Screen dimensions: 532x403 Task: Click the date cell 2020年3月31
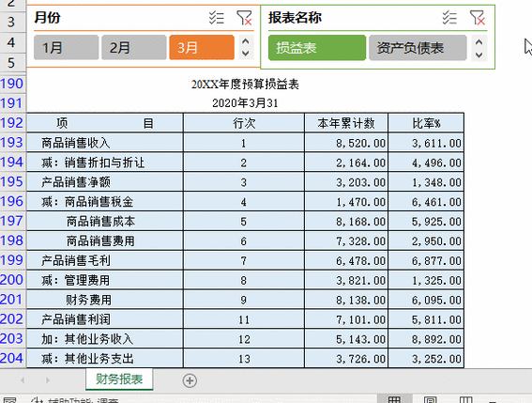(245, 103)
